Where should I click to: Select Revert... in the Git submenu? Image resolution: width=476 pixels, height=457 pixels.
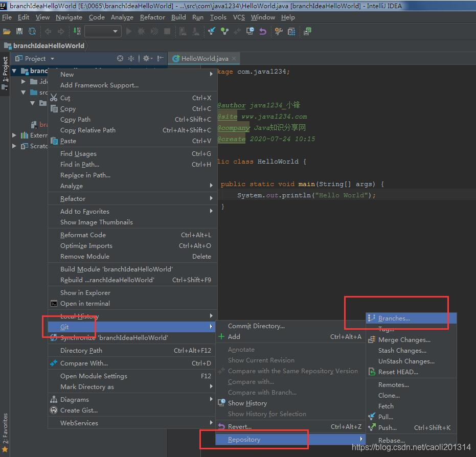point(290,427)
